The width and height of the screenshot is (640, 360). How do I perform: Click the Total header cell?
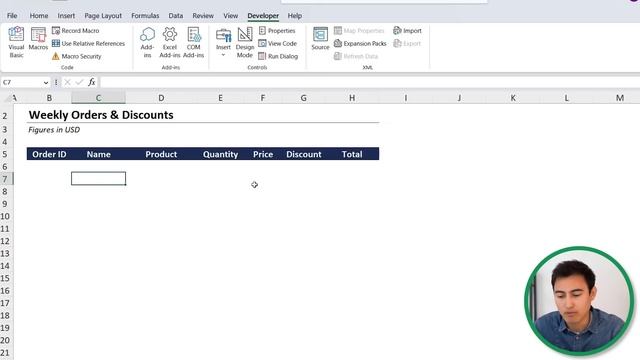point(352,154)
